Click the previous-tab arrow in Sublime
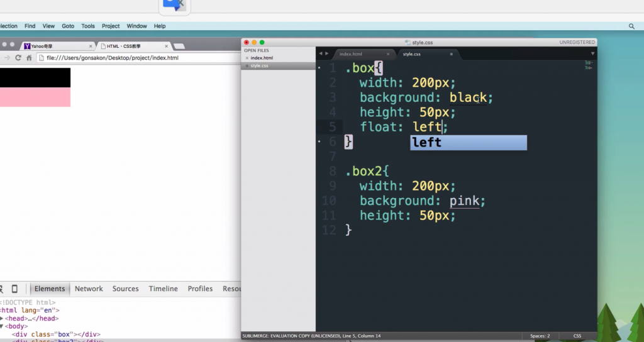Viewport: 644px width, 342px height. point(321,54)
